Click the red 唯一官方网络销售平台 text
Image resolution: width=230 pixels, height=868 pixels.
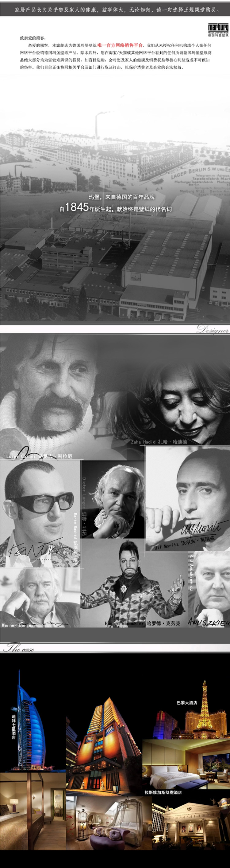point(120,45)
